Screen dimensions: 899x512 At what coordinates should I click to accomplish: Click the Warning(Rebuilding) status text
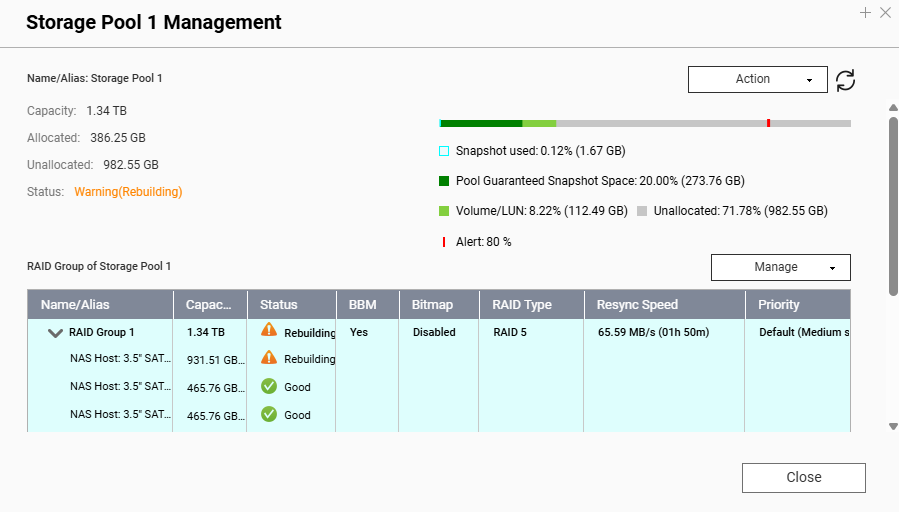click(128, 191)
